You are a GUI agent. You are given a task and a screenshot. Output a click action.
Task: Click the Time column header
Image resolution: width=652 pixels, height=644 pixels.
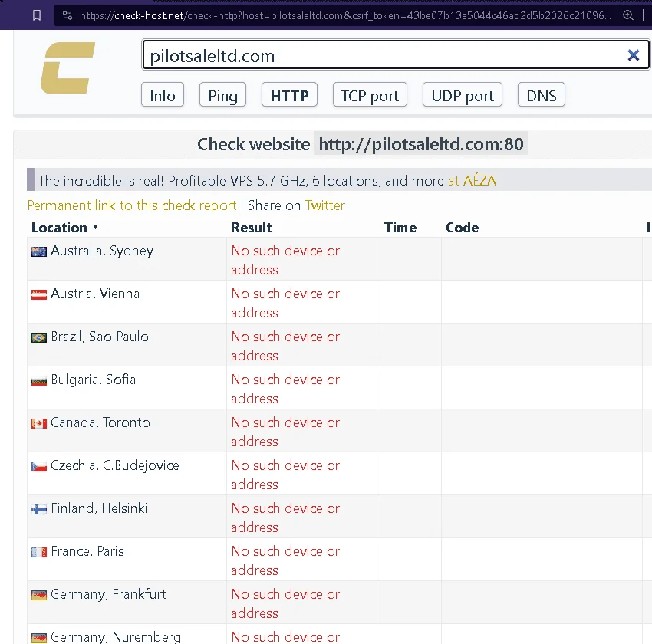pos(400,227)
